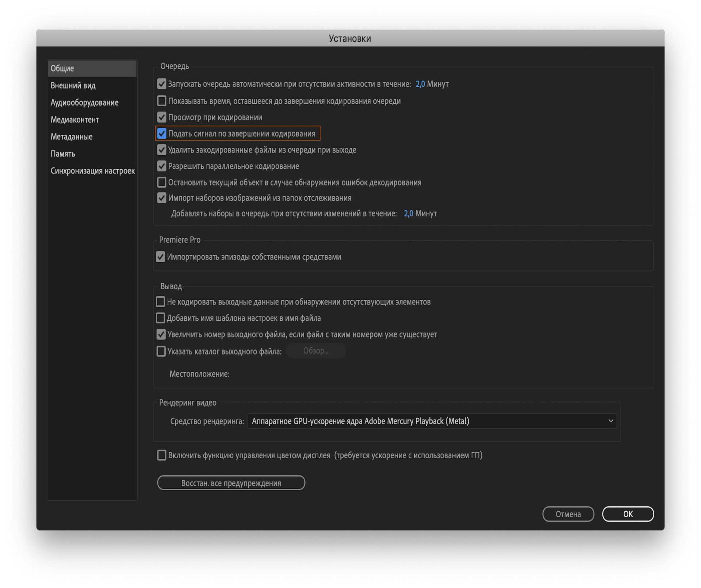The width and height of the screenshot is (701, 588).
Task: Toggle 'Просмотр при кодировании' checkbox
Action: [161, 117]
